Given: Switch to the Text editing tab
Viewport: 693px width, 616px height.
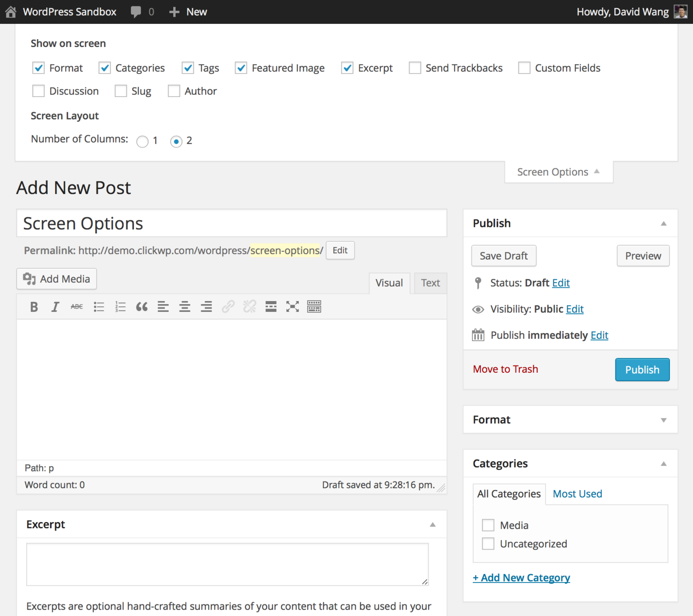Looking at the screenshot, I should pyautogui.click(x=430, y=283).
